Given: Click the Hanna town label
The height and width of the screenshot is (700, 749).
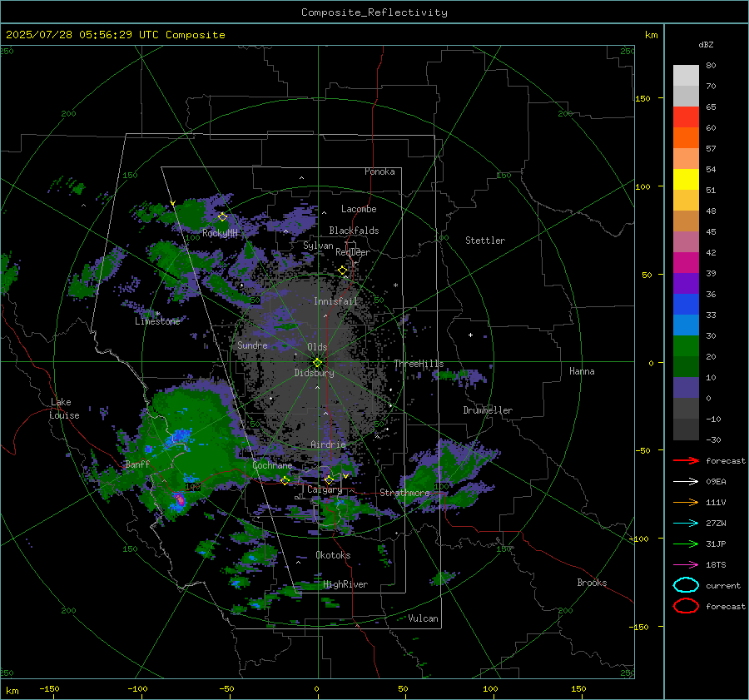Looking at the screenshot, I should click(x=582, y=371).
